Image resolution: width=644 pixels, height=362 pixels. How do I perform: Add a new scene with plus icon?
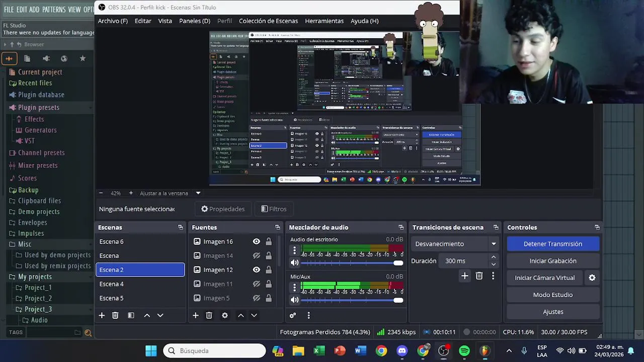click(102, 315)
